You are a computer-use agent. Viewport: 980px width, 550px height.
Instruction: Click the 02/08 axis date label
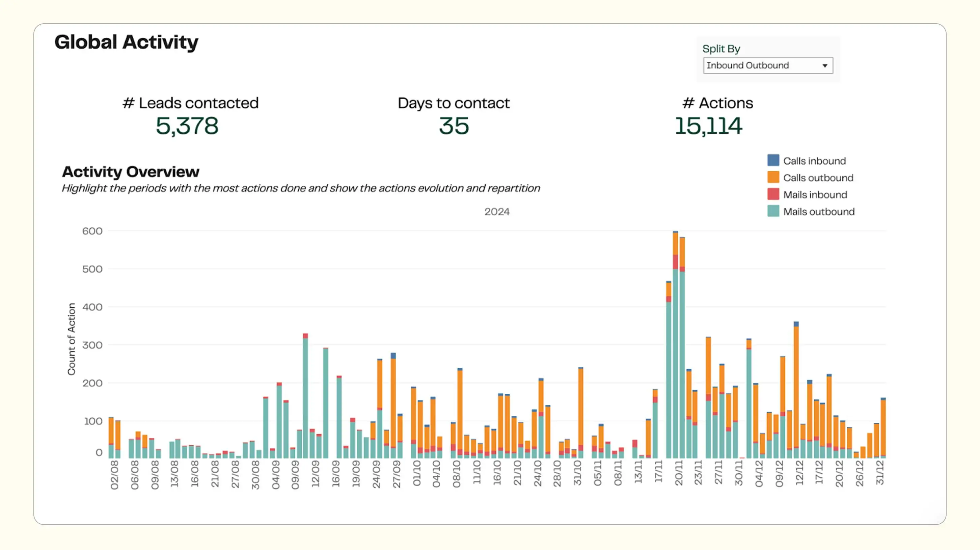114,474
